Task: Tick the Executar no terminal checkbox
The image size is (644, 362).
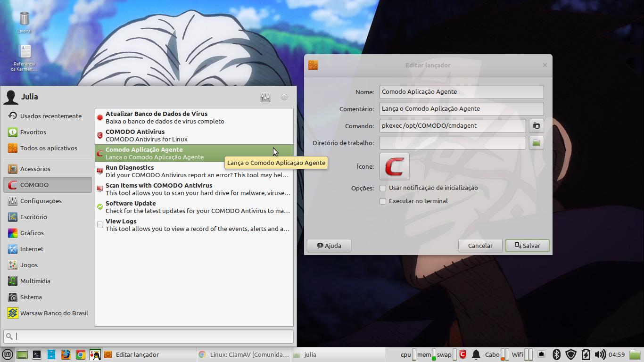Action: tap(383, 201)
